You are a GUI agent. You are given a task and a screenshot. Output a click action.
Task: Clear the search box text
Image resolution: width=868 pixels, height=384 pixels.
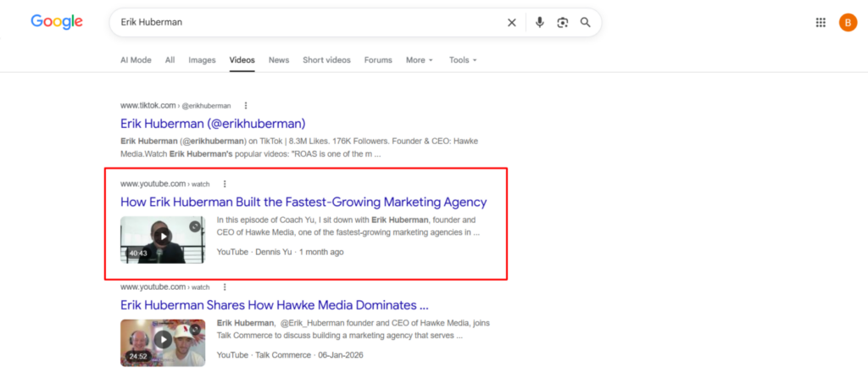pos(511,23)
